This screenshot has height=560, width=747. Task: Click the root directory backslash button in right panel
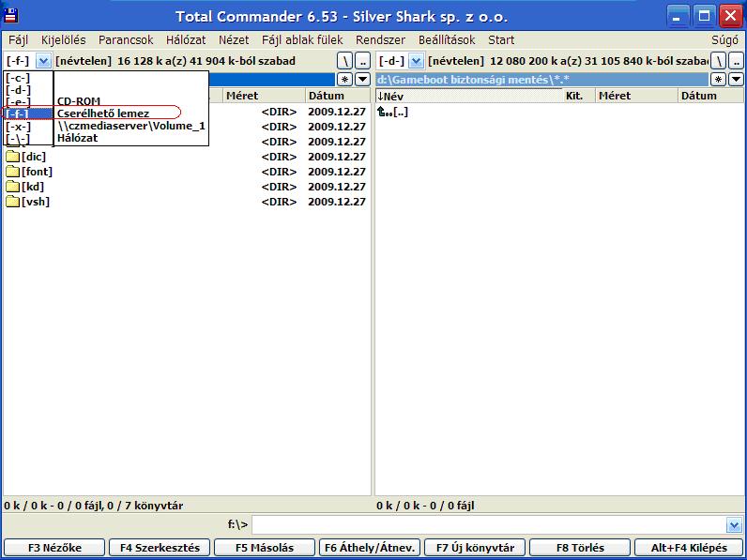click(x=719, y=61)
